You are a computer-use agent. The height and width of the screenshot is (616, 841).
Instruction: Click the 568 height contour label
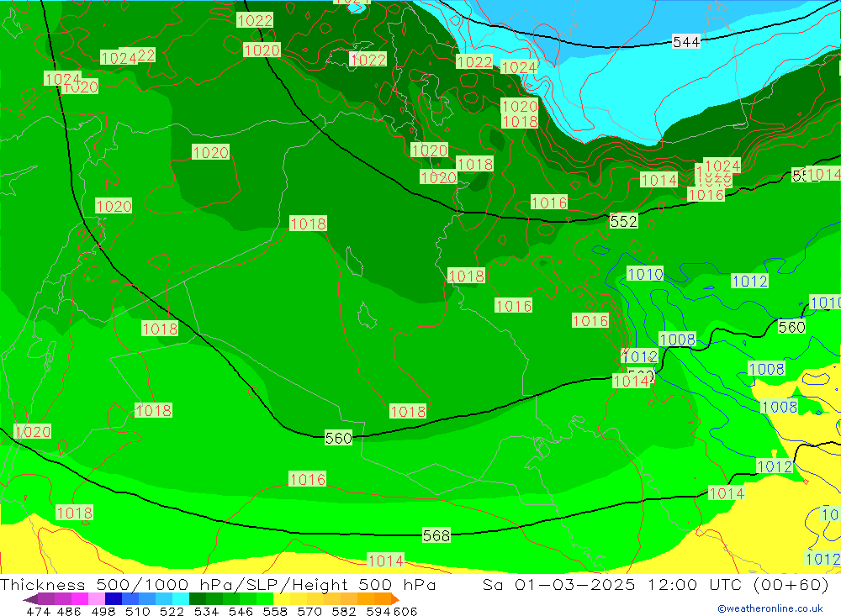click(x=436, y=535)
